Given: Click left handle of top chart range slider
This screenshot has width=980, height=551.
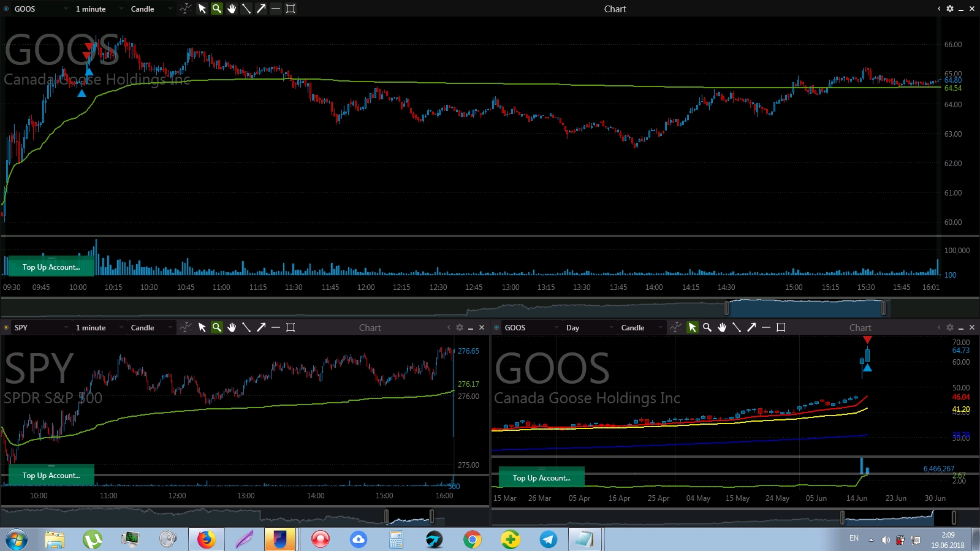Looking at the screenshot, I should coord(727,308).
